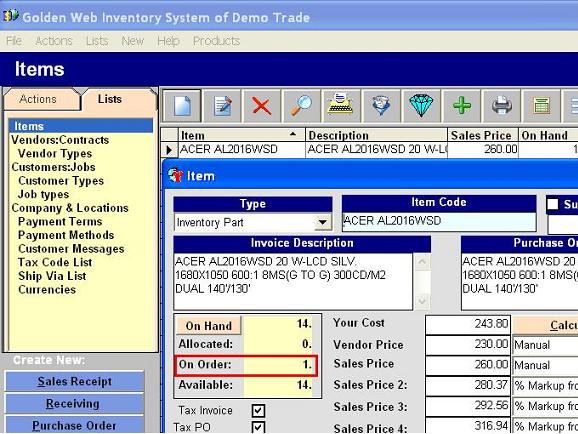Viewport: 578px width, 434px height.
Task: Open the Actions menu in menu bar
Action: (54, 41)
